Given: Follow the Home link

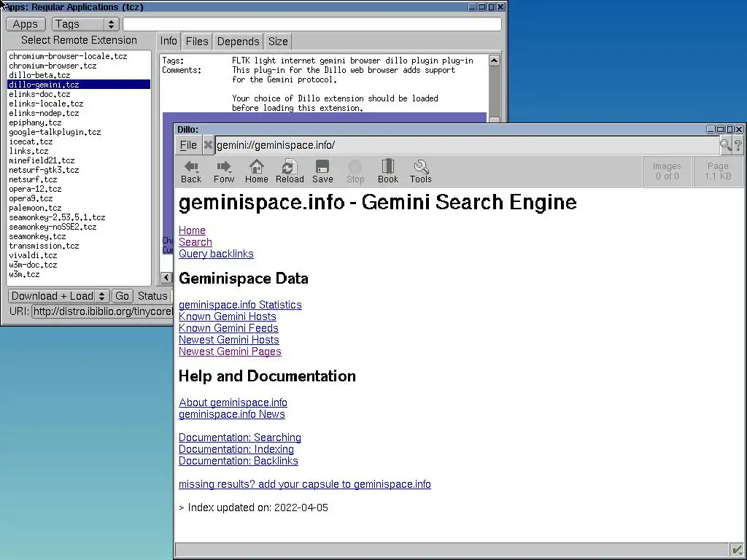Looking at the screenshot, I should [x=192, y=230].
